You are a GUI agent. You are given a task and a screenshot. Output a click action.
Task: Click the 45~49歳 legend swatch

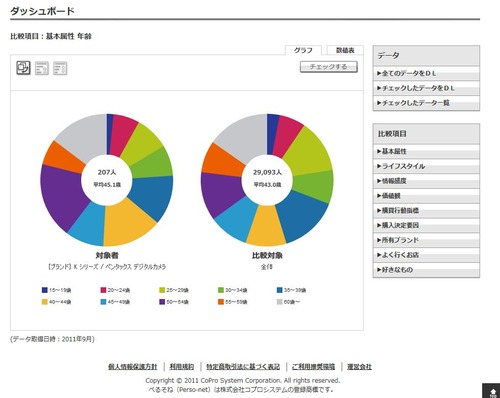pyautogui.click(x=103, y=302)
